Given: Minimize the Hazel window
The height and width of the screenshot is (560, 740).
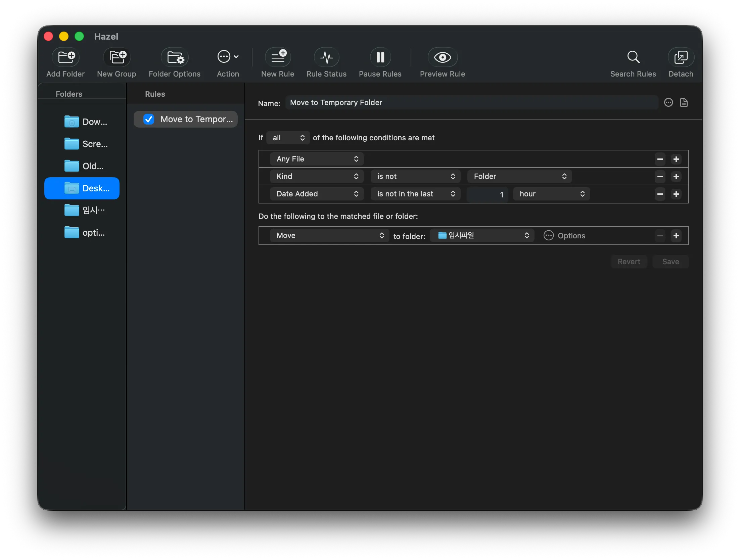Looking at the screenshot, I should 64,36.
